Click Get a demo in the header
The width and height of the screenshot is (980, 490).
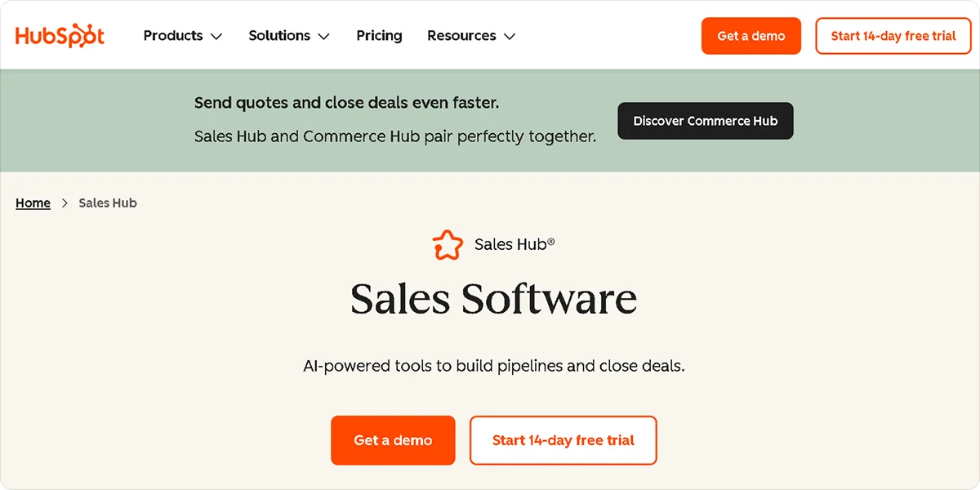click(x=751, y=36)
